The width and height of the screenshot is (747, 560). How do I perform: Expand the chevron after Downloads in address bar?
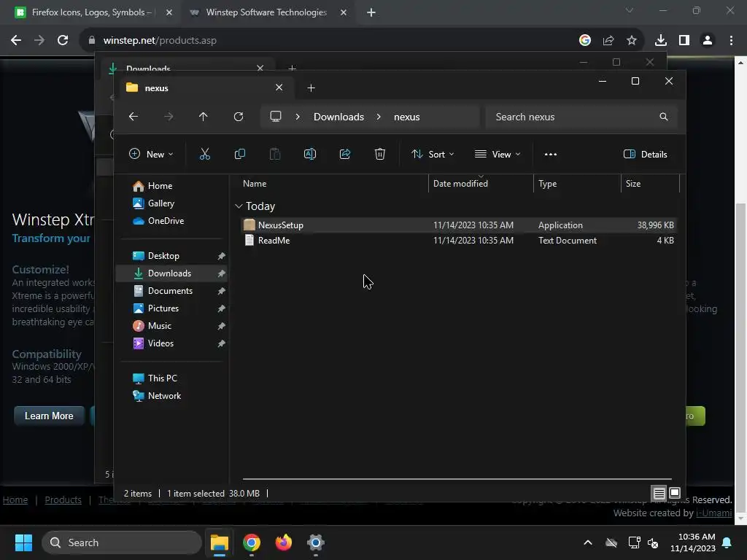[x=379, y=117]
